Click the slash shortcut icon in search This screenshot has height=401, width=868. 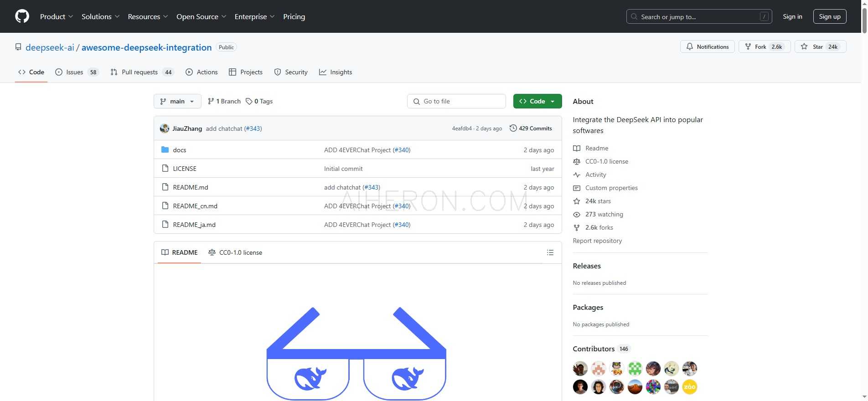(765, 16)
